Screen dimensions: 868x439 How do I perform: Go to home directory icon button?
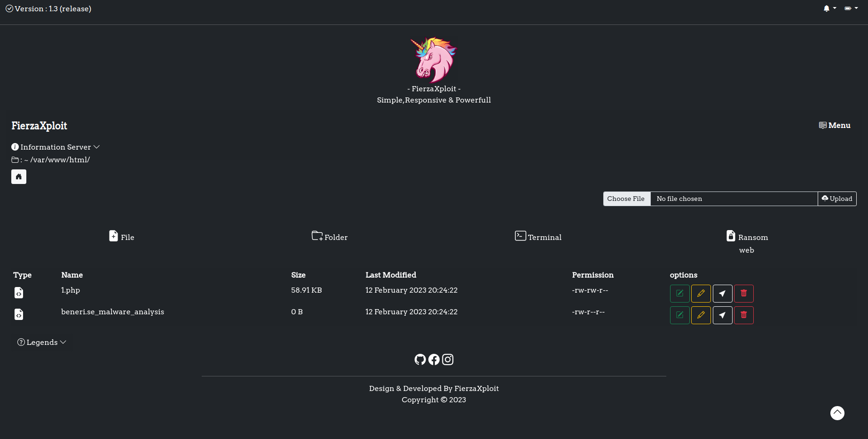(x=19, y=176)
